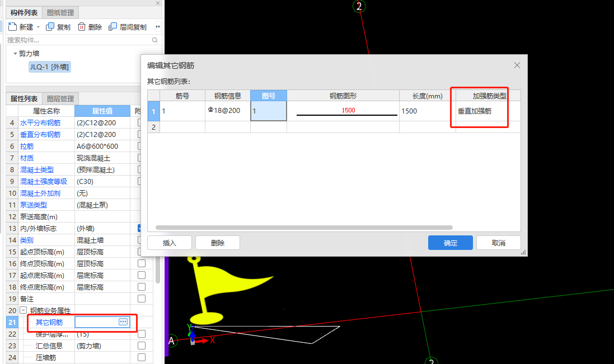Open the 新建 dropdown arrow
Viewport: 614px width, 364px height.
pyautogui.click(x=39, y=27)
